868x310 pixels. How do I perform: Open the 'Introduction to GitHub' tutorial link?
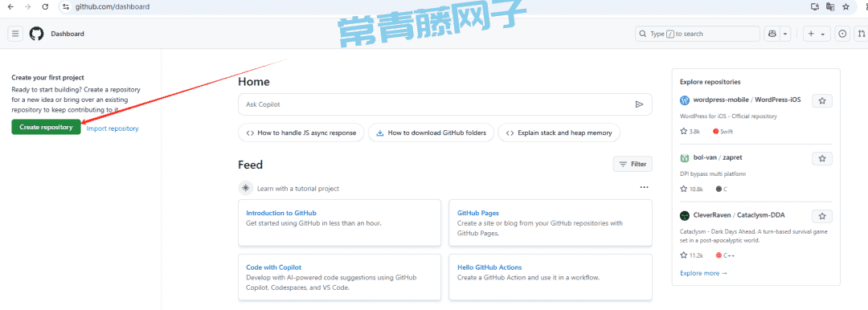pos(281,213)
